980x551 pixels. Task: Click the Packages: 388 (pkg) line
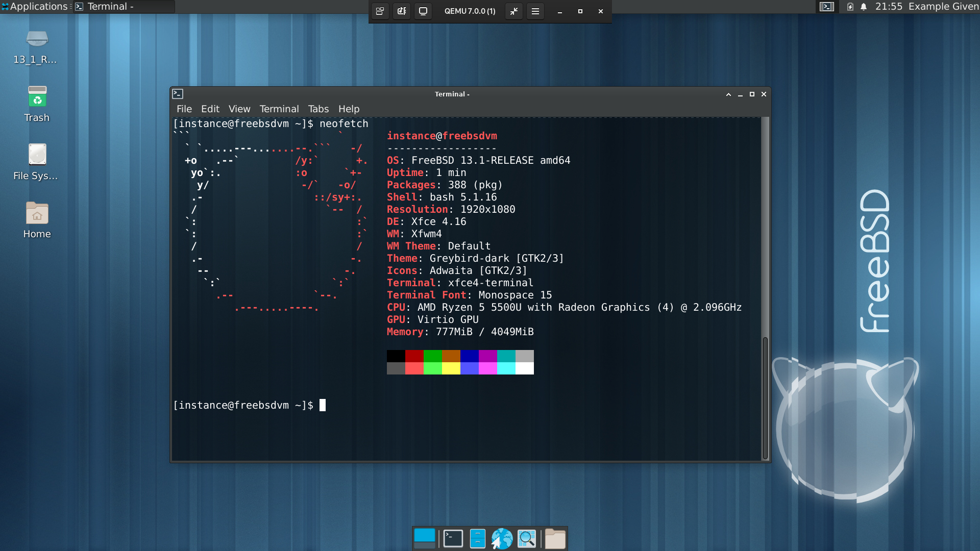tap(444, 185)
